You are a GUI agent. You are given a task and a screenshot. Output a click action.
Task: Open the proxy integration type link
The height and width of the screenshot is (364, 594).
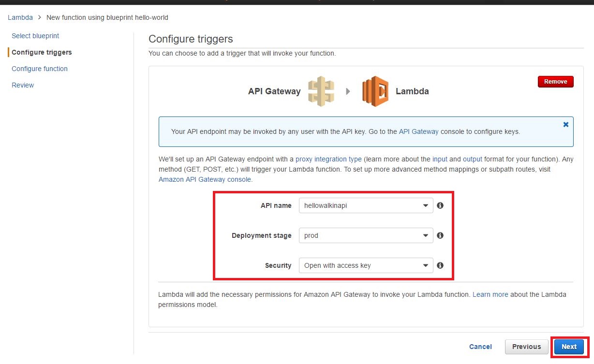click(x=328, y=159)
